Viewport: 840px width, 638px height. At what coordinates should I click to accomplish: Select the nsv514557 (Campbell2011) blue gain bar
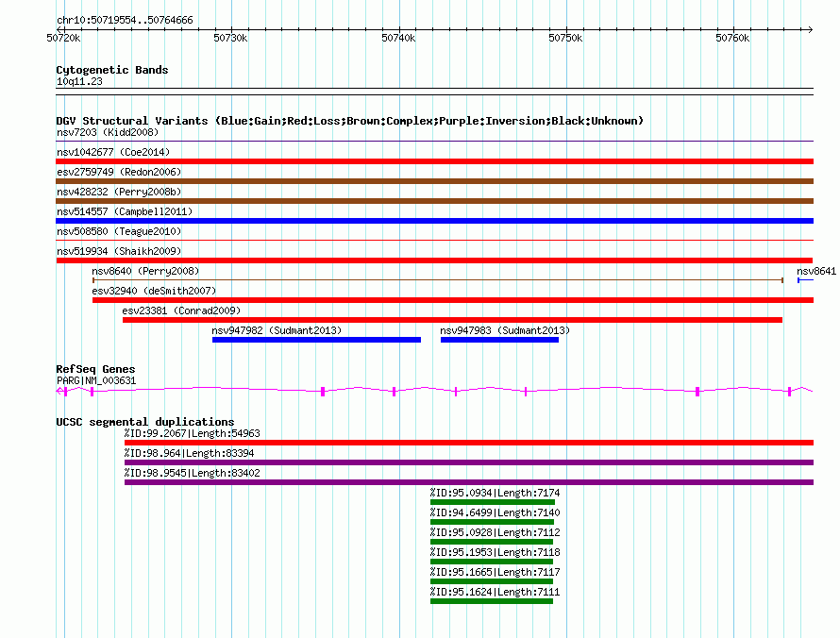pos(434,221)
